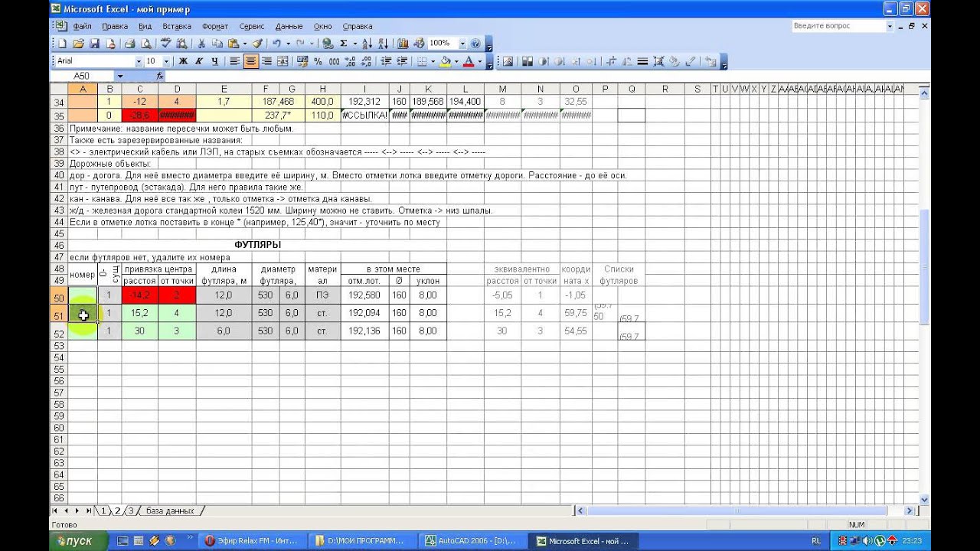Open the Вставка menu

[x=177, y=26]
